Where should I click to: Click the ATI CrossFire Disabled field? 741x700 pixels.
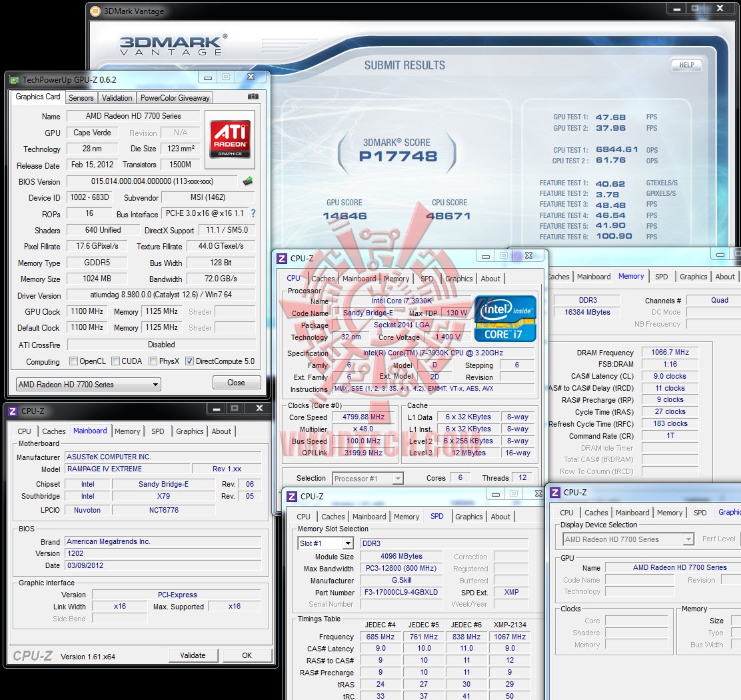point(161,345)
